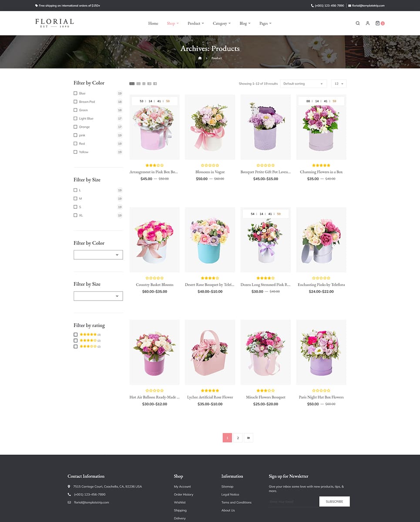Image resolution: width=420 pixels, height=522 pixels.
Task: Click the home icon in breadcrumb
Action: coord(200,58)
